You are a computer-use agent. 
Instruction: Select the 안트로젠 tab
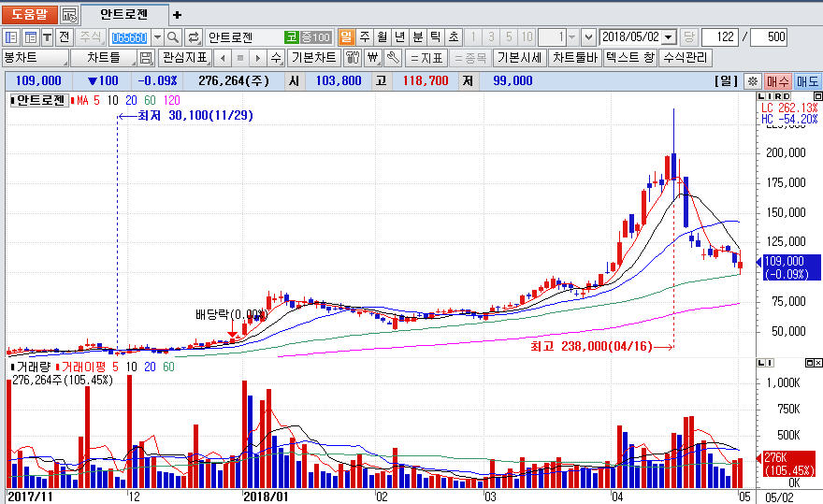[x=125, y=15]
